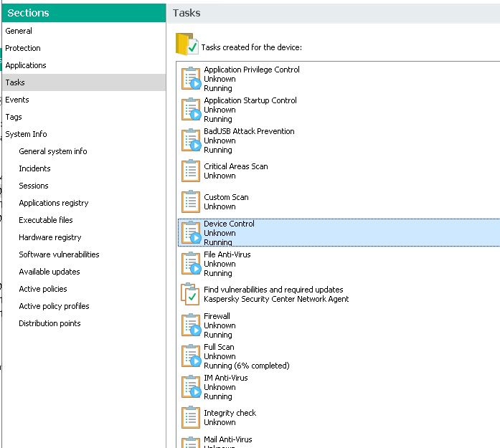Image resolution: width=500 pixels, height=448 pixels.
Task: Click the File Anti-Virus task icon
Action: pos(191,263)
